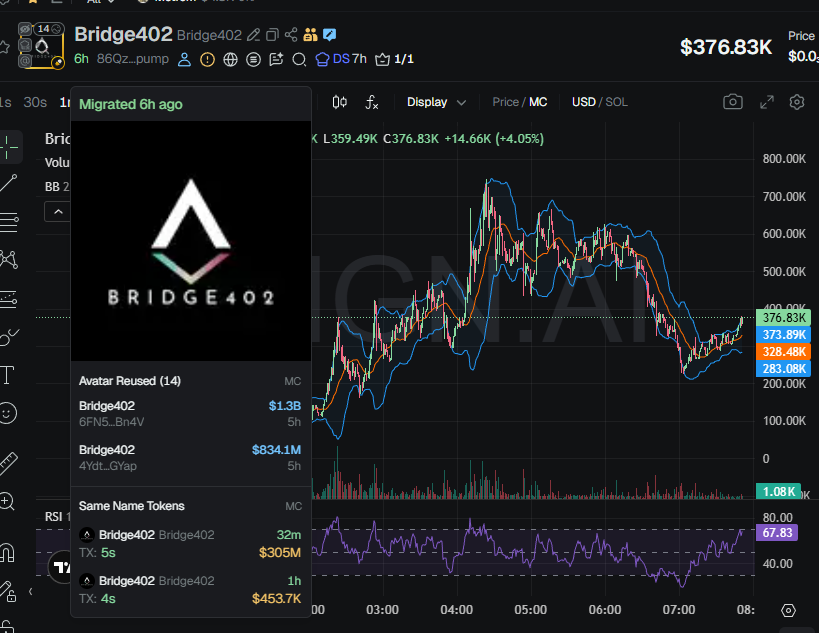Take a chart snapshot with camera icon
The height and width of the screenshot is (633, 819).
coord(733,101)
